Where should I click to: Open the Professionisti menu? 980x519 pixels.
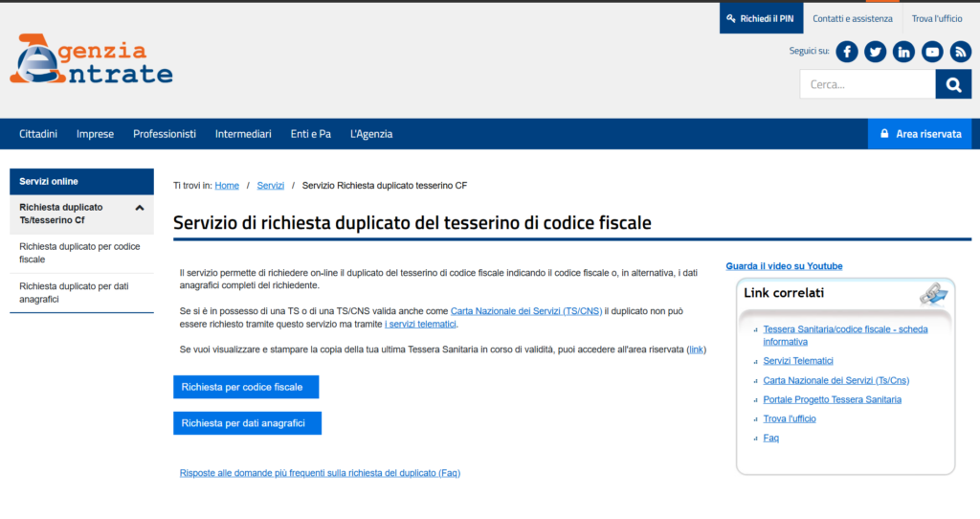(165, 134)
